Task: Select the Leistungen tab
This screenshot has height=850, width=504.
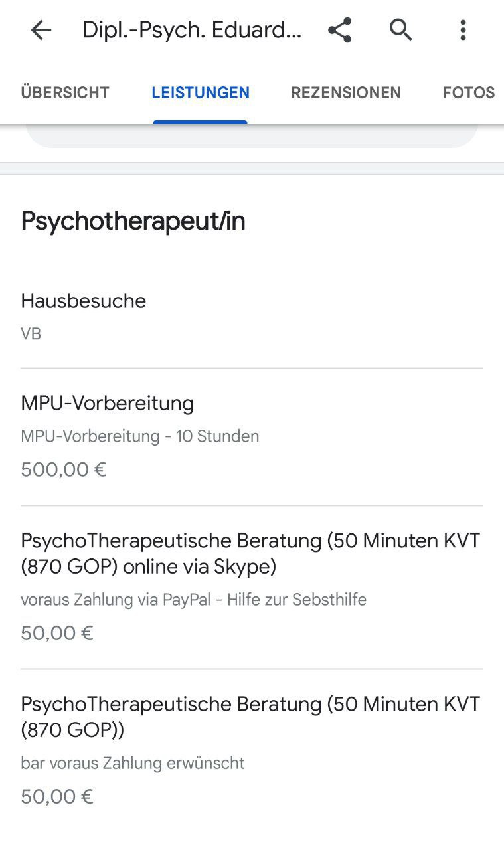Action: pos(201,92)
